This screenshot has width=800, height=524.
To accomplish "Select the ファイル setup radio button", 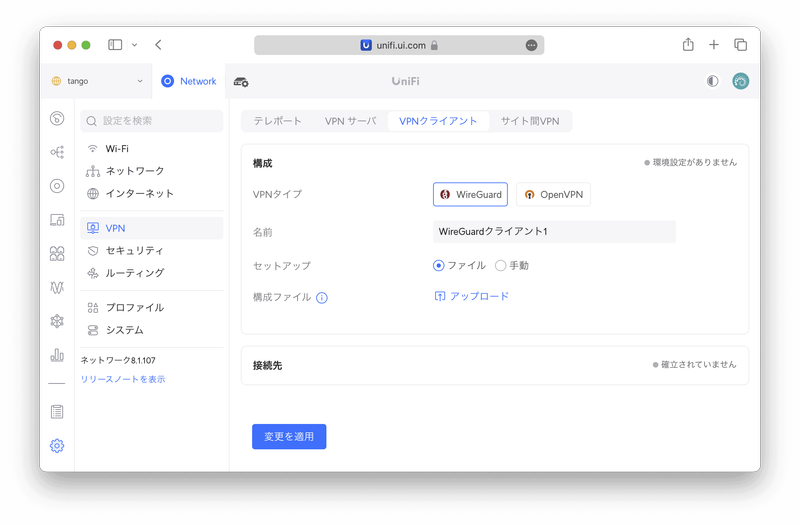I will [439, 266].
